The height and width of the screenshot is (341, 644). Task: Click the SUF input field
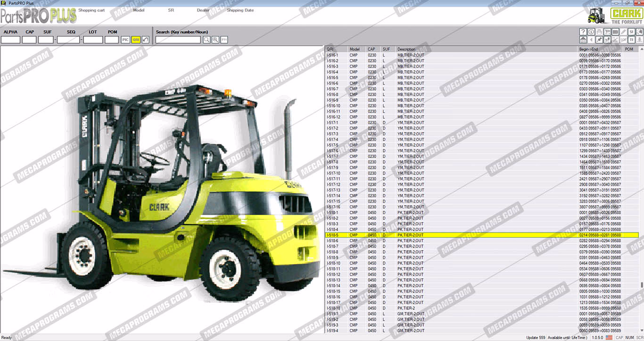click(x=46, y=40)
